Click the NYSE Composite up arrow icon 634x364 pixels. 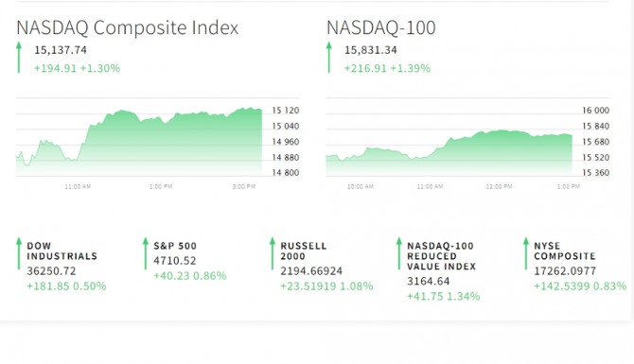(x=525, y=253)
